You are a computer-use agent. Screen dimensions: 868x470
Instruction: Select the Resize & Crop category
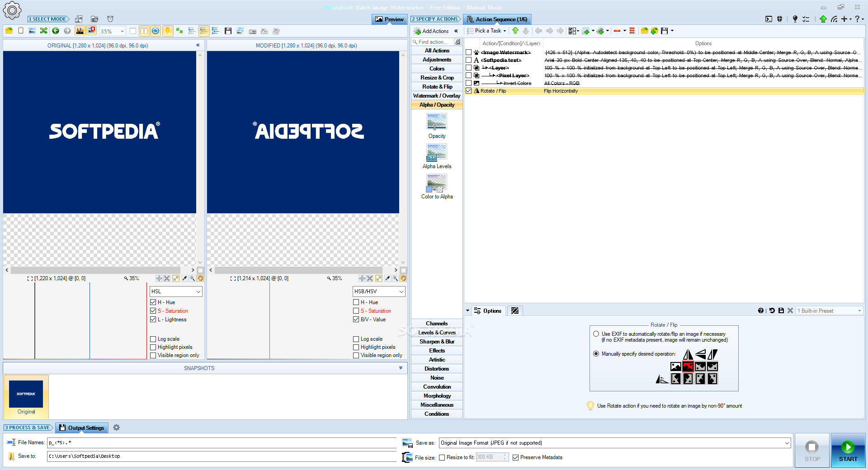tap(437, 78)
